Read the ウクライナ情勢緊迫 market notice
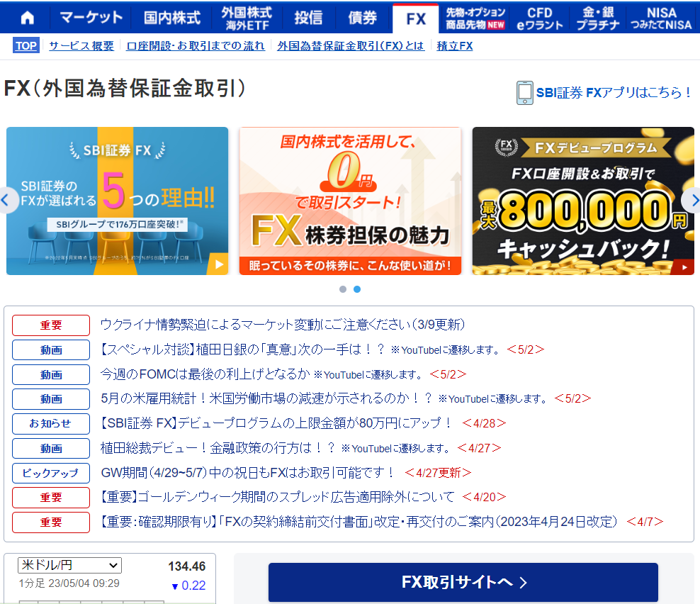 click(282, 325)
